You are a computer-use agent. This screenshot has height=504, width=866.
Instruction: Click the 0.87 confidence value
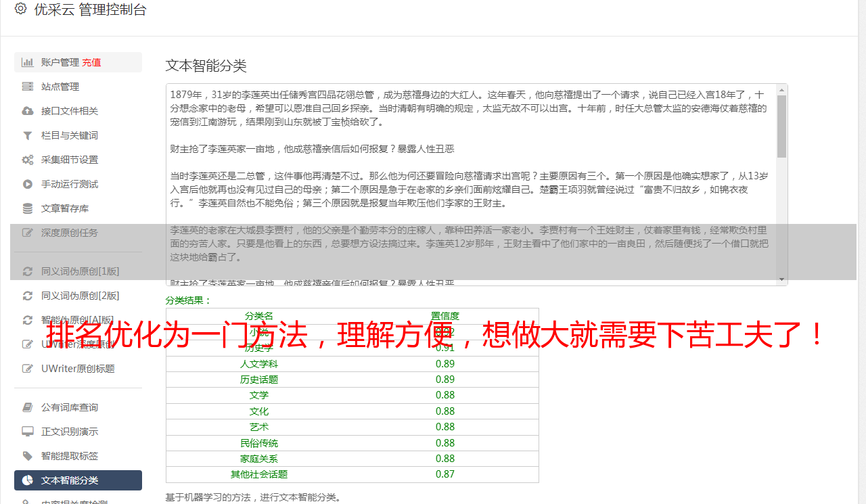point(445,474)
